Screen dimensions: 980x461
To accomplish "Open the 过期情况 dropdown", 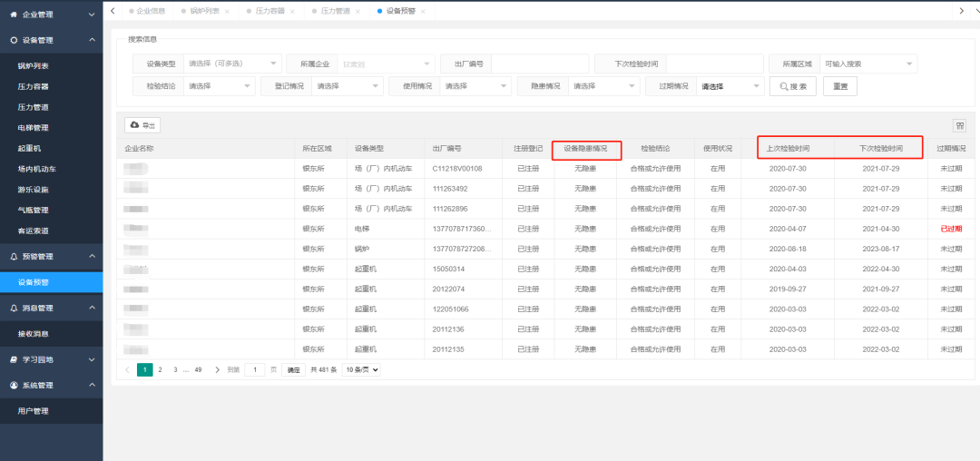I will [730, 86].
